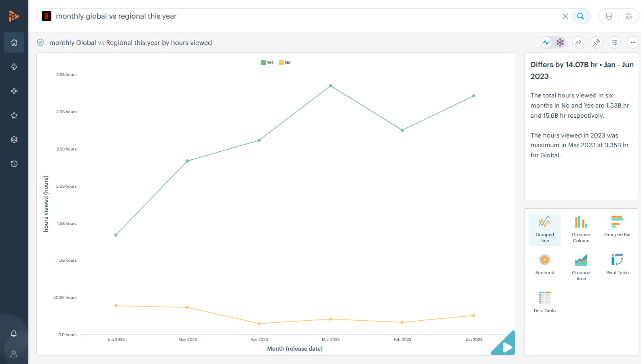
Task: Click the "May 2023" axis label
Action: pos(188,340)
